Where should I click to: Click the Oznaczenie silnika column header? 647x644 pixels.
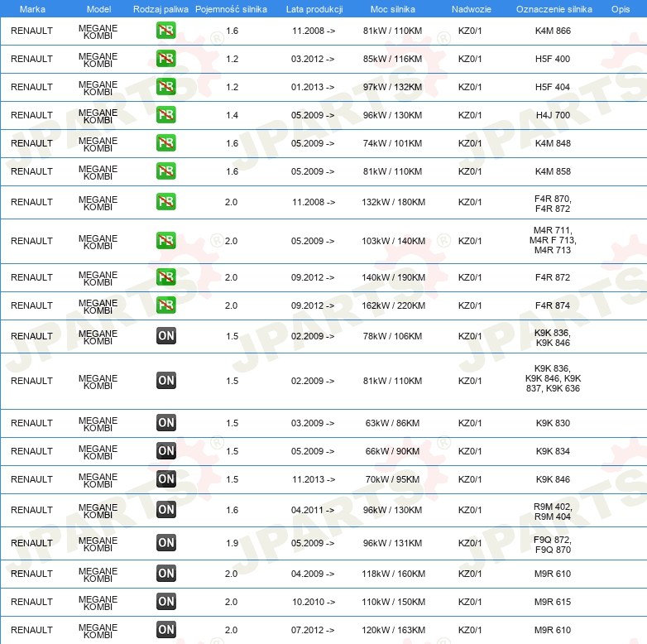click(x=554, y=9)
